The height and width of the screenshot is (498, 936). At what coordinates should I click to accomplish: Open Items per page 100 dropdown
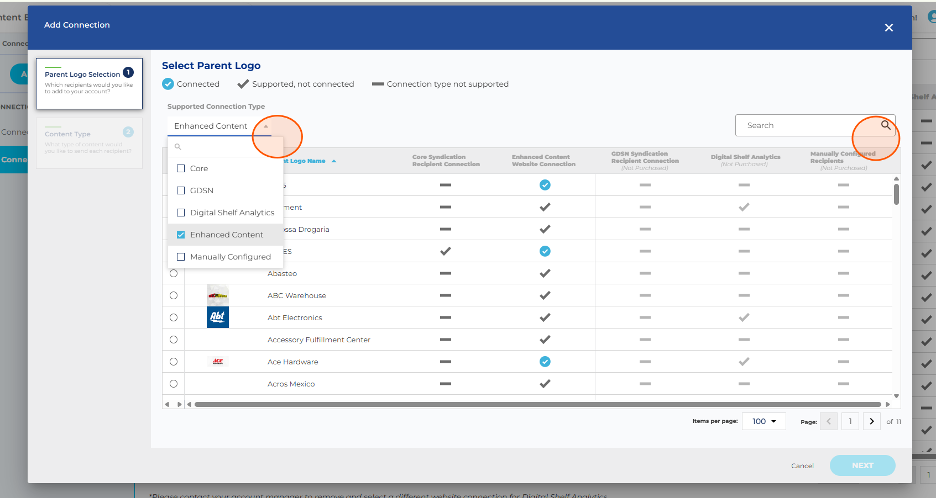763,421
